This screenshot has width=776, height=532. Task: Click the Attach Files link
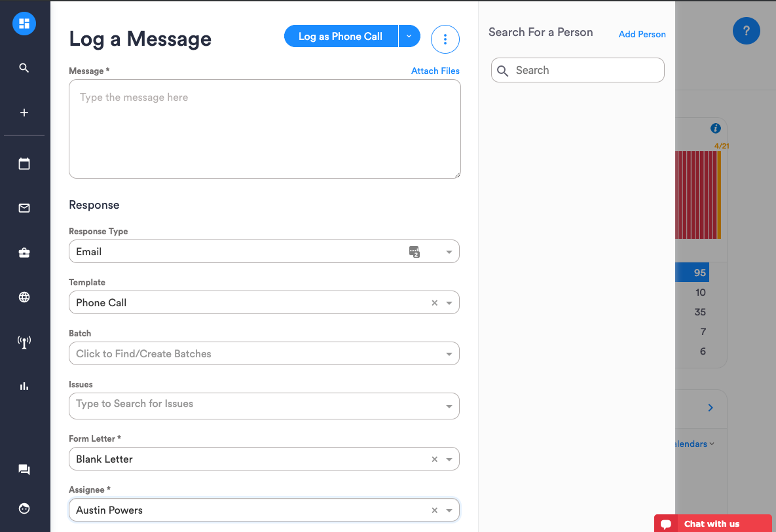(435, 71)
